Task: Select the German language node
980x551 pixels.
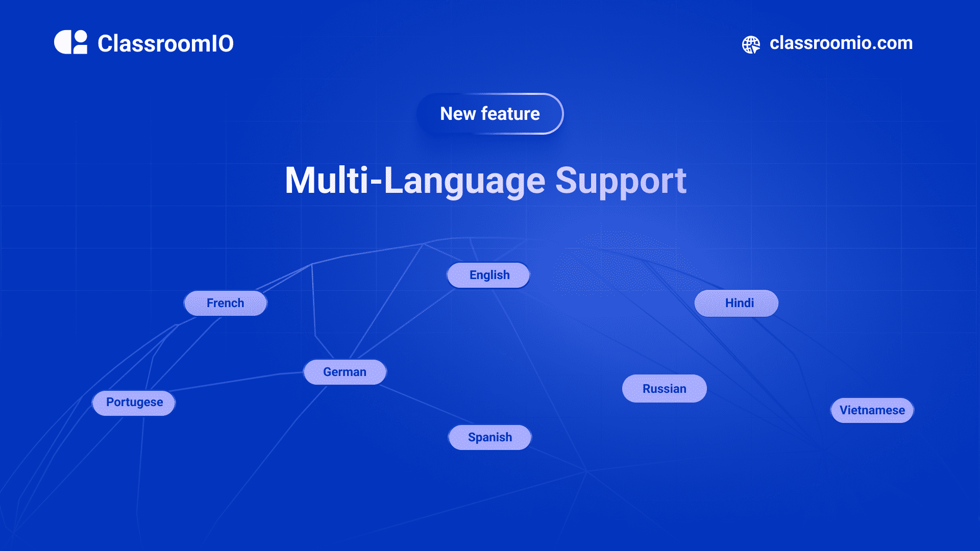Action: point(345,372)
